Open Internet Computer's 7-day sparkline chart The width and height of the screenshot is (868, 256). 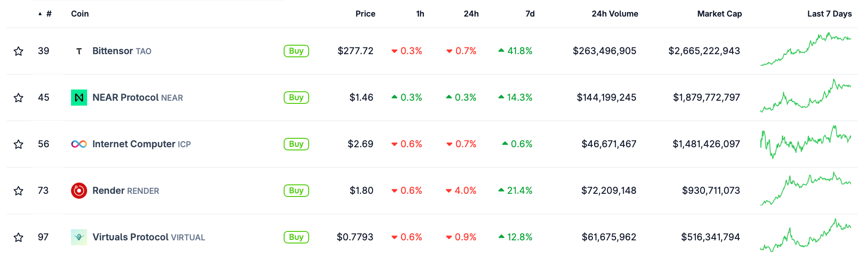click(805, 142)
